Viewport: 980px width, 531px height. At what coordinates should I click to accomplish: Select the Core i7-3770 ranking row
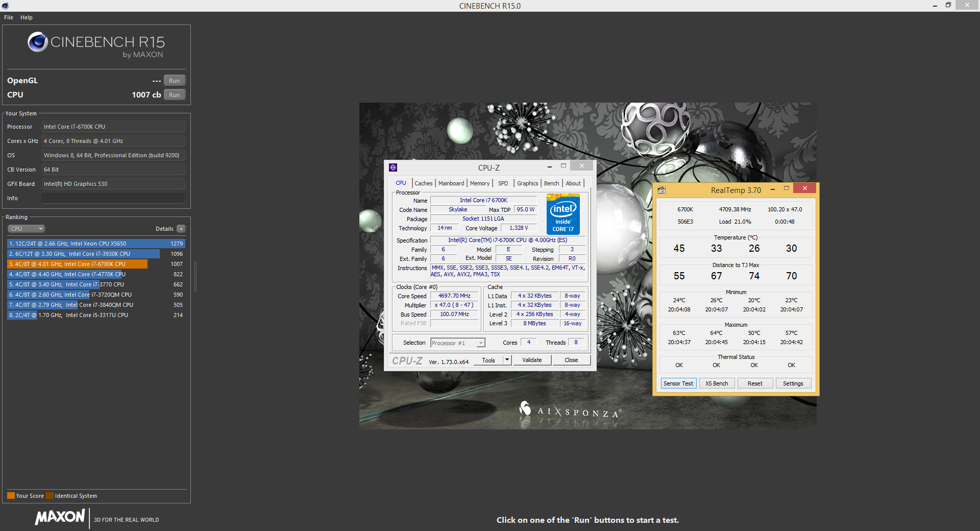[x=96, y=284]
